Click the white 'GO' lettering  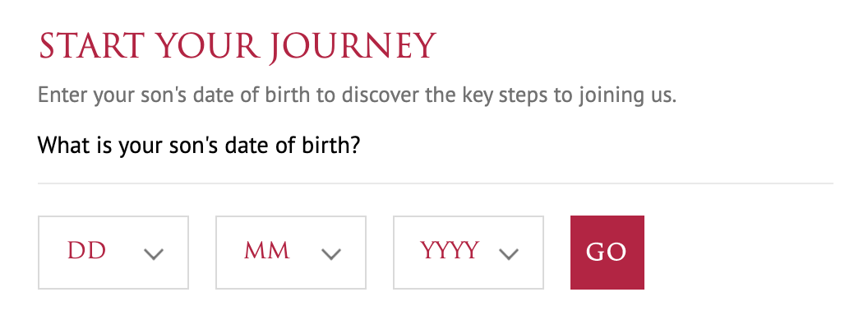coord(607,253)
